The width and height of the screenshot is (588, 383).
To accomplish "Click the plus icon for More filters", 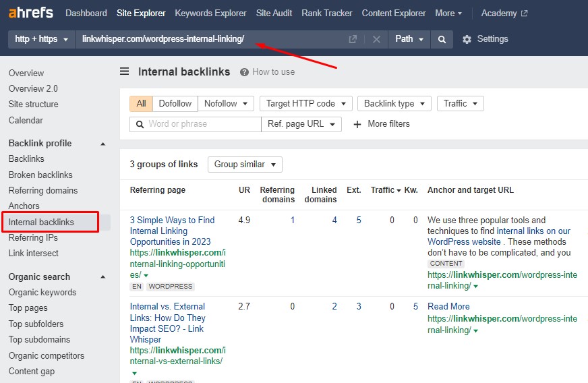I will 357,124.
